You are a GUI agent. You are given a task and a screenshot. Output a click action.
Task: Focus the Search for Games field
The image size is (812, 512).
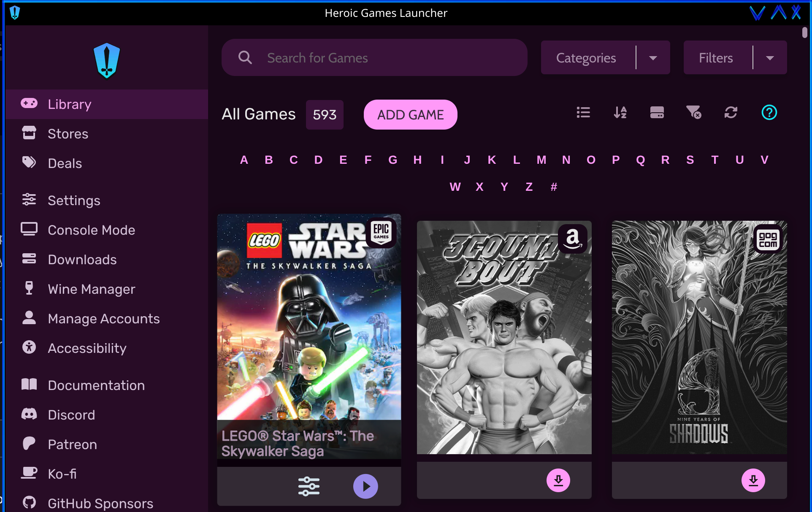coord(374,57)
